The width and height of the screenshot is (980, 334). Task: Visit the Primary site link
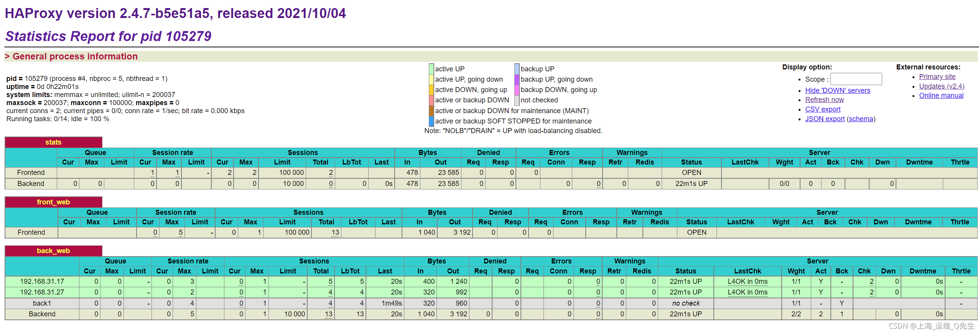coord(937,77)
